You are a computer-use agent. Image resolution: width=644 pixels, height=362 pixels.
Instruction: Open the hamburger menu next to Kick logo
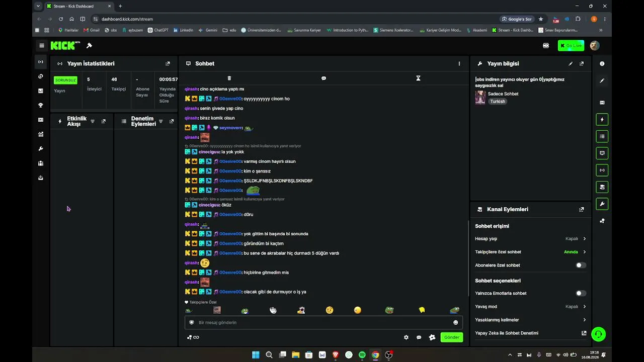(42, 46)
